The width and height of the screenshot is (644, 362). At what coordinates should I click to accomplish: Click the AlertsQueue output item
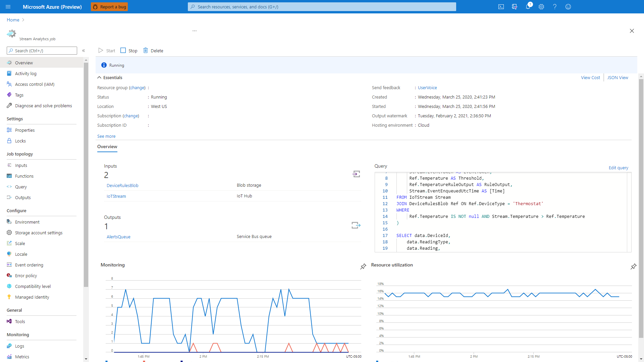(x=118, y=236)
